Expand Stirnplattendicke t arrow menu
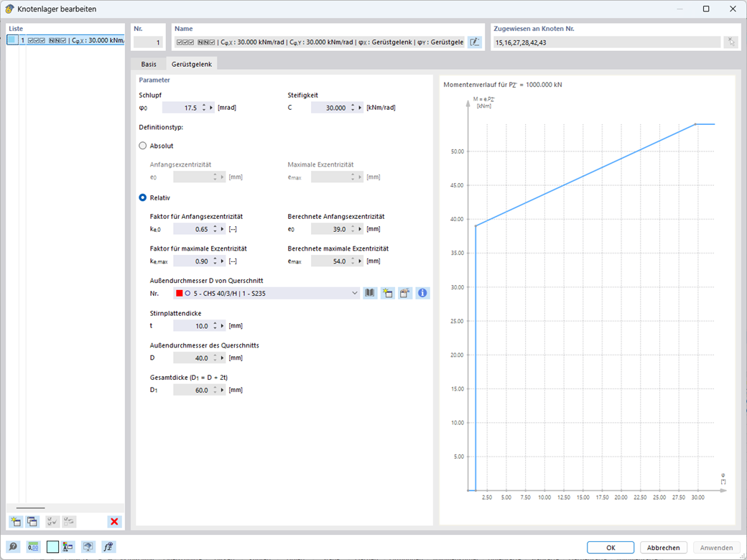 pos(223,326)
